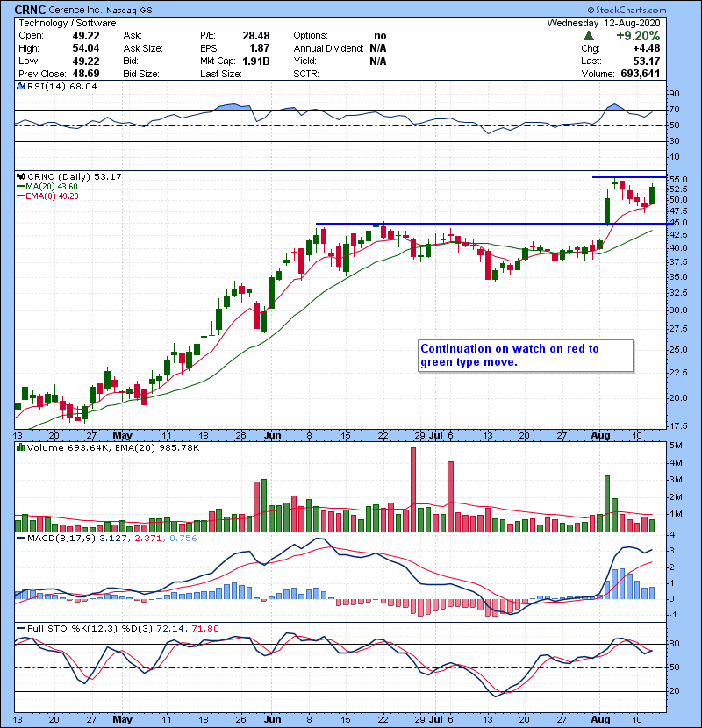Click the green up-triangle beside +9.20%

pos(589,36)
